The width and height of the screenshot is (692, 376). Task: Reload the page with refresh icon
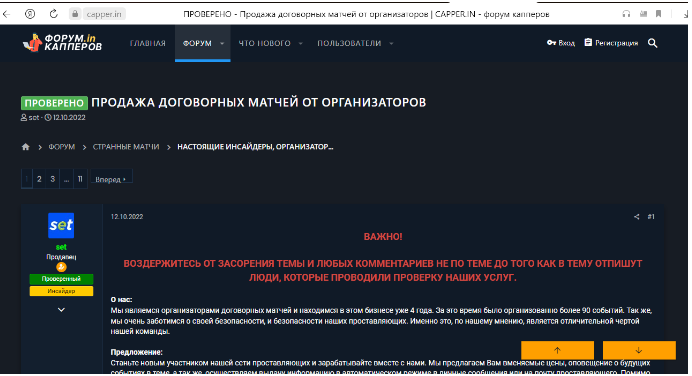(x=53, y=14)
